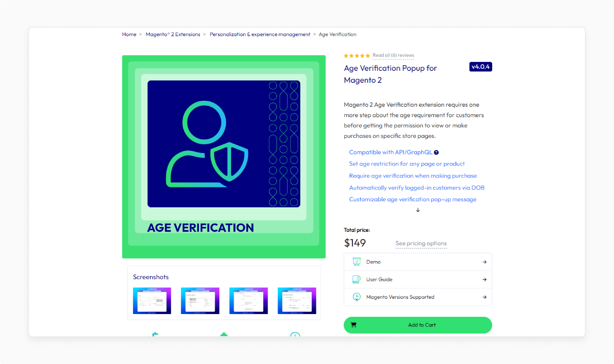Click the Compatible with API/GraphQL link
The height and width of the screenshot is (364, 614).
pos(391,152)
